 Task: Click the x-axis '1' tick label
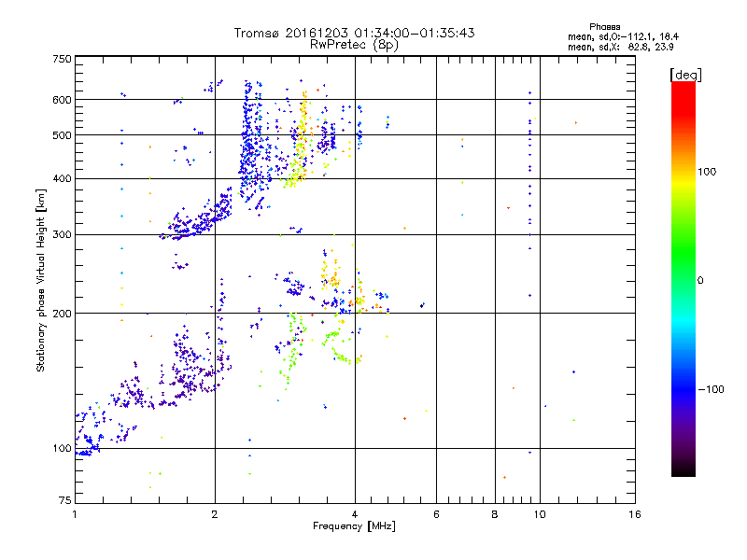[x=75, y=514]
